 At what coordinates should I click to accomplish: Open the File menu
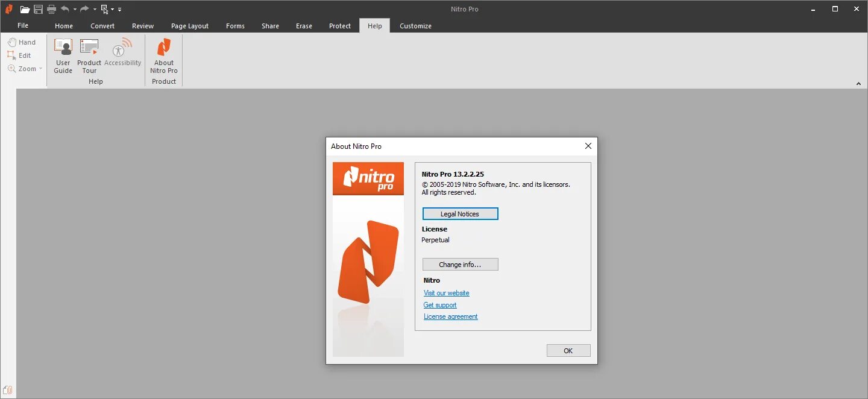(23, 25)
